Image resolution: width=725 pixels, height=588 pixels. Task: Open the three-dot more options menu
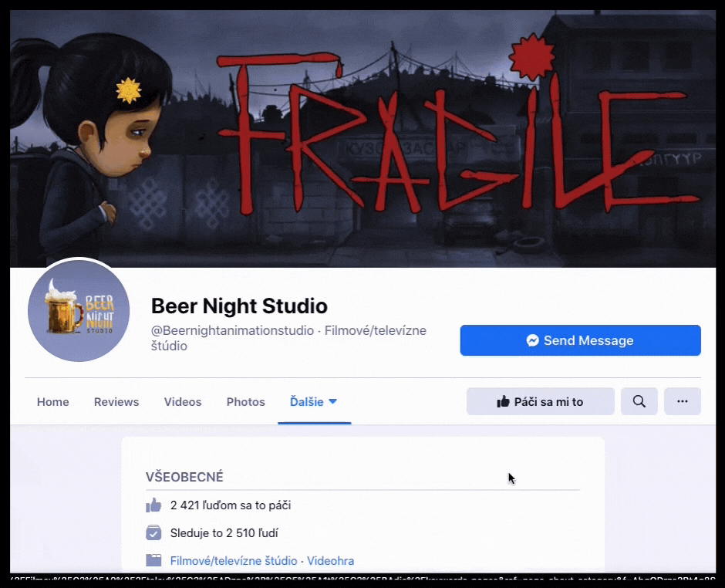click(682, 401)
